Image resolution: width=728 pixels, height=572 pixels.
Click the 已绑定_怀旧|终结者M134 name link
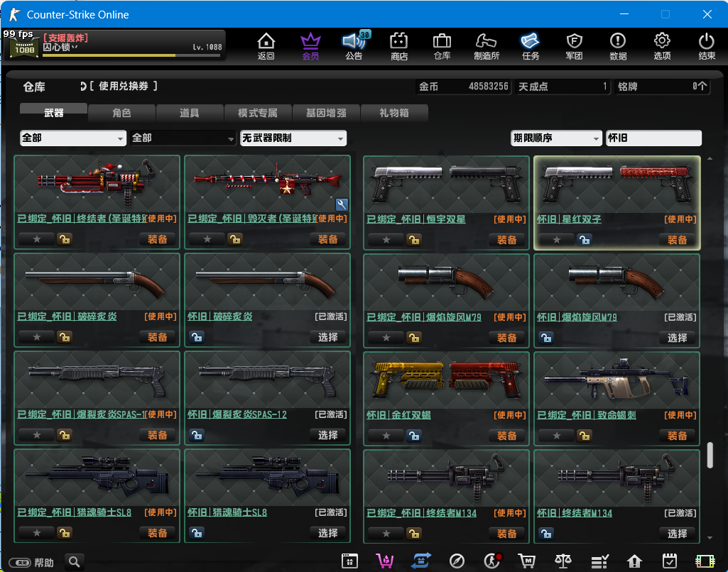421,513
